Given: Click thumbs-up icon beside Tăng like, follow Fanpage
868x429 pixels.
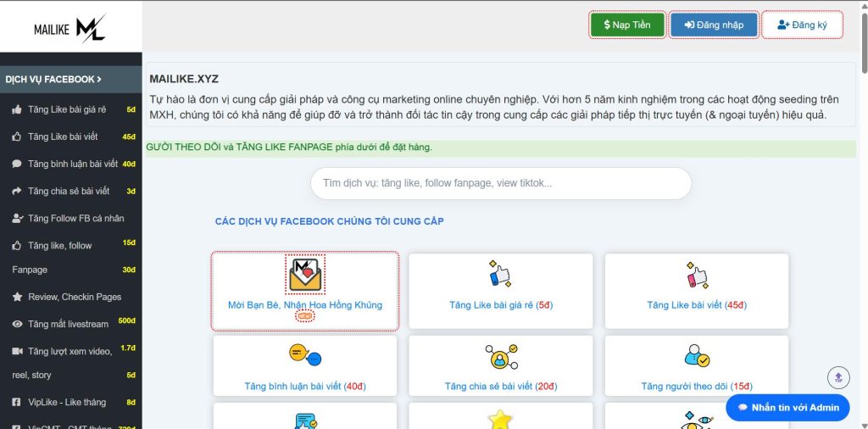Looking at the screenshot, I should click(17, 245).
